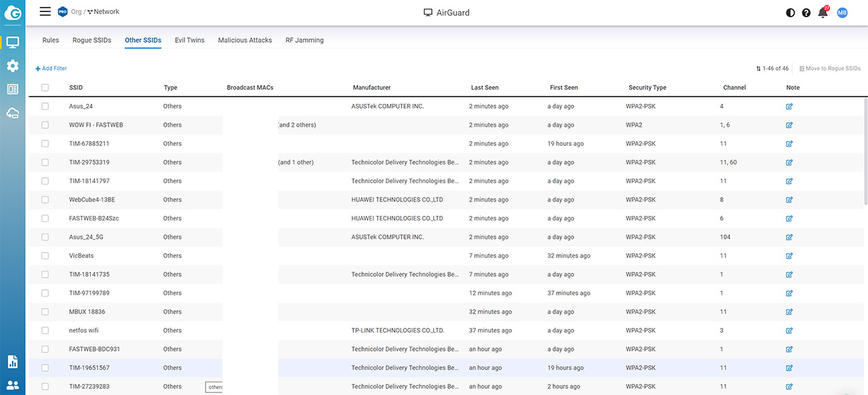Click the Org breadcrumb link
Image resolution: width=868 pixels, height=395 pixels.
tap(76, 12)
